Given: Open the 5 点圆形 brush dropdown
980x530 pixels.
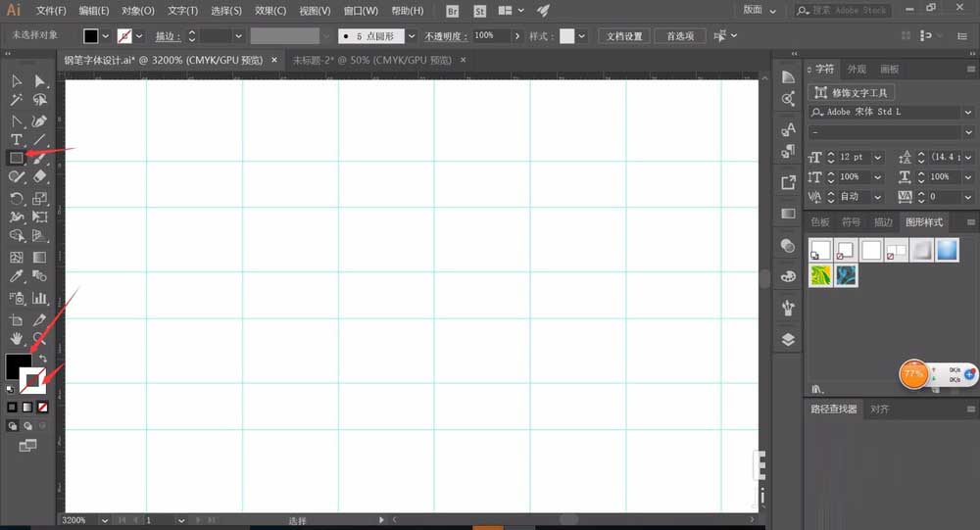Looking at the screenshot, I should point(412,36).
